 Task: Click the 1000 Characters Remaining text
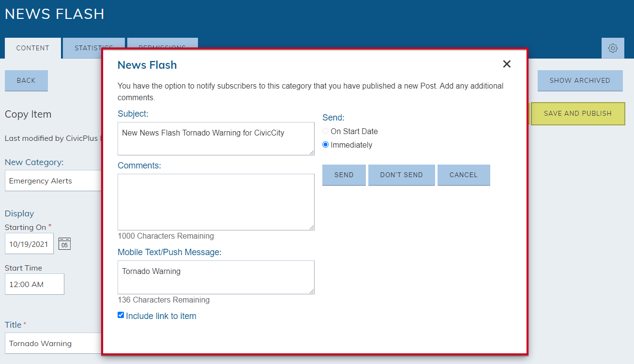[x=166, y=236]
